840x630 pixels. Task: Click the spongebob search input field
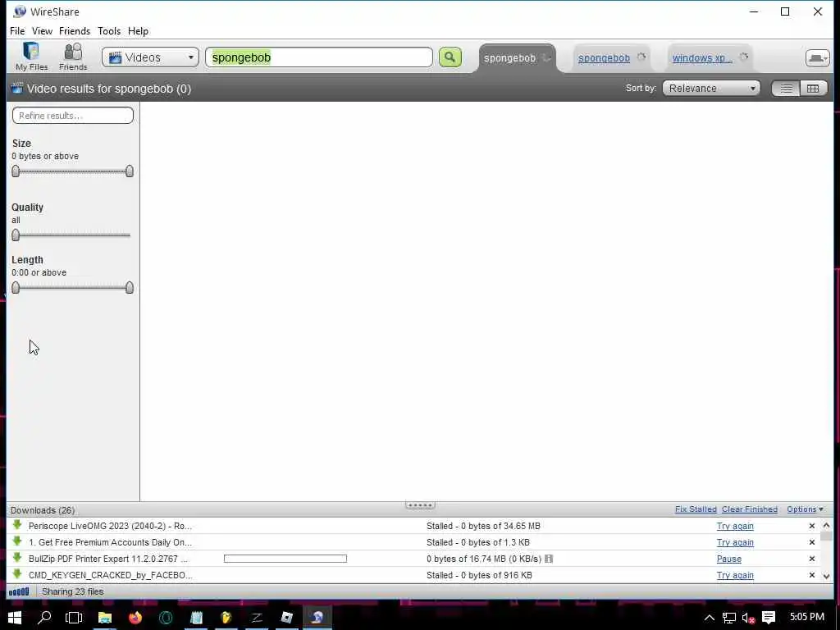pos(319,57)
